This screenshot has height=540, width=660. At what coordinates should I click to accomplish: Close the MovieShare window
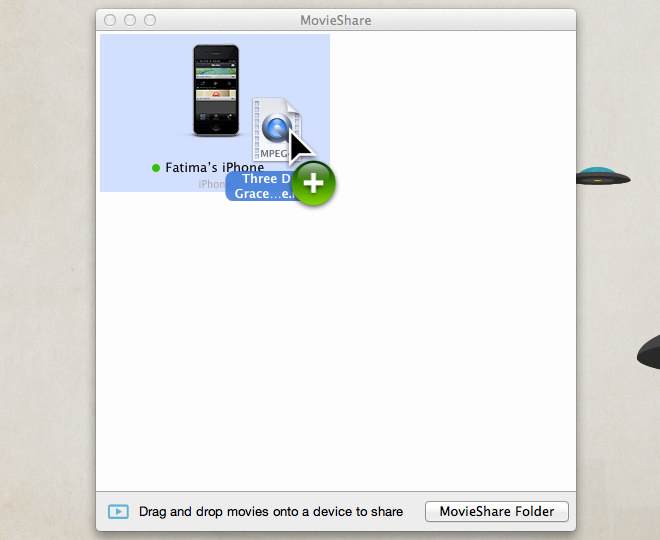click(x=110, y=20)
